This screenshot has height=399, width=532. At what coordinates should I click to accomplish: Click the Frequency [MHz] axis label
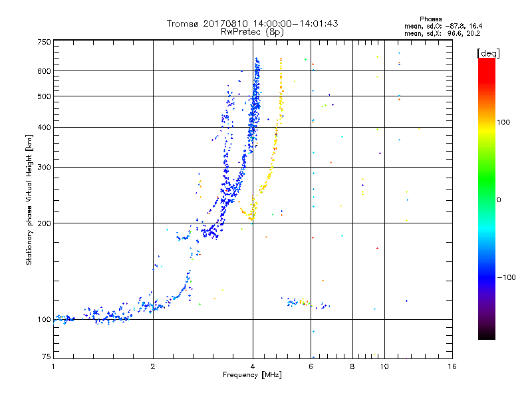click(252, 375)
